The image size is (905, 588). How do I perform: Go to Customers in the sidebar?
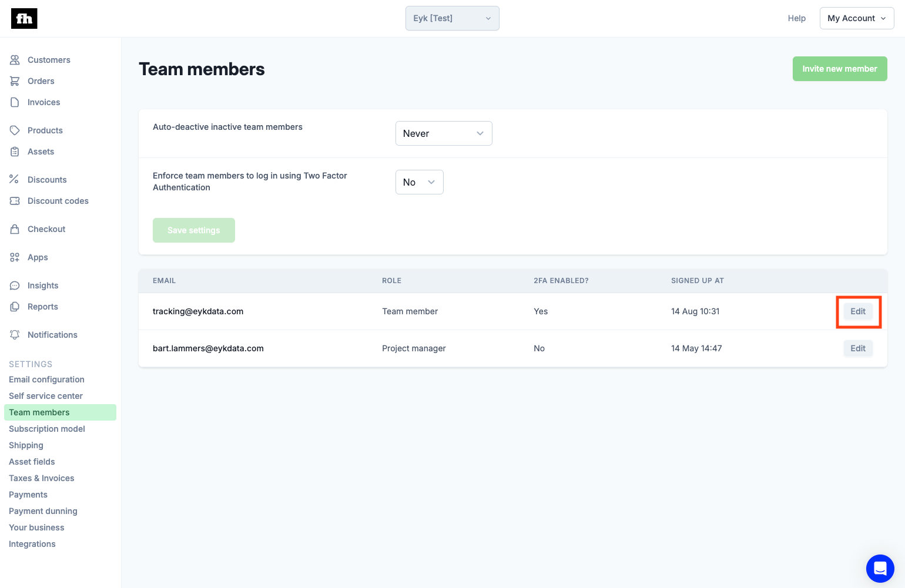coord(49,60)
